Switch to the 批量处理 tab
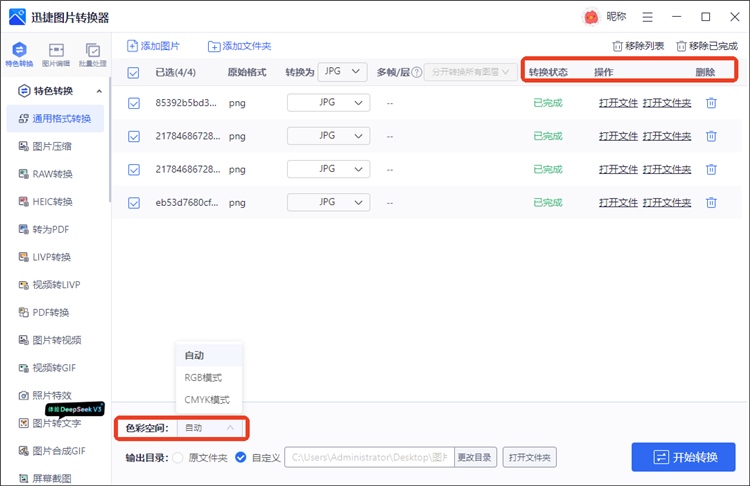This screenshot has width=750, height=486. (93, 54)
